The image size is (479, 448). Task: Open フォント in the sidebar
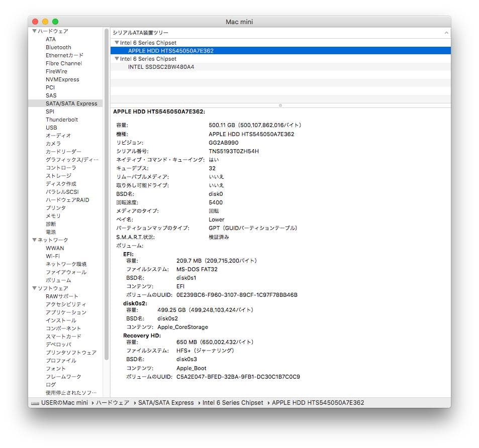coord(56,369)
